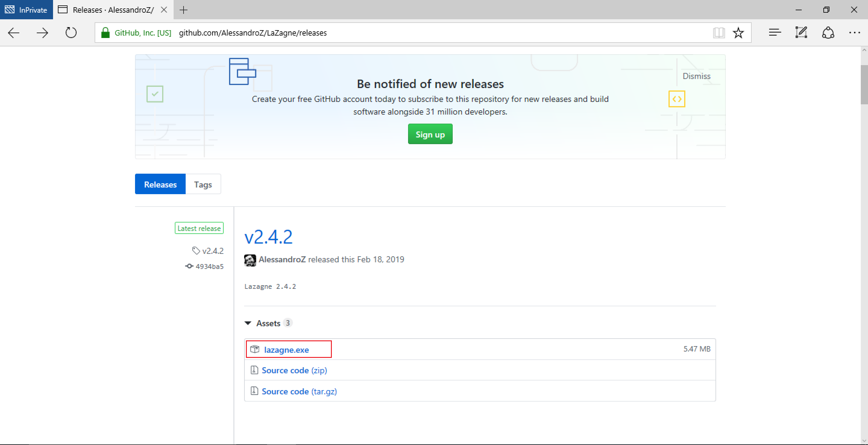Screen dimensions: 868x445
Task: Click the file icon for Source code (tar.gz)
Action: [x=254, y=391]
